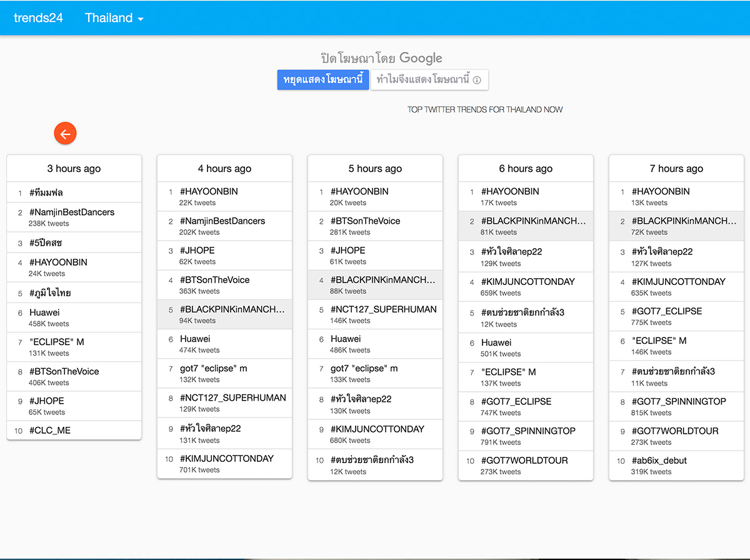The height and width of the screenshot is (560, 750).
Task: Open the Thailand country dropdown
Action: point(114,18)
